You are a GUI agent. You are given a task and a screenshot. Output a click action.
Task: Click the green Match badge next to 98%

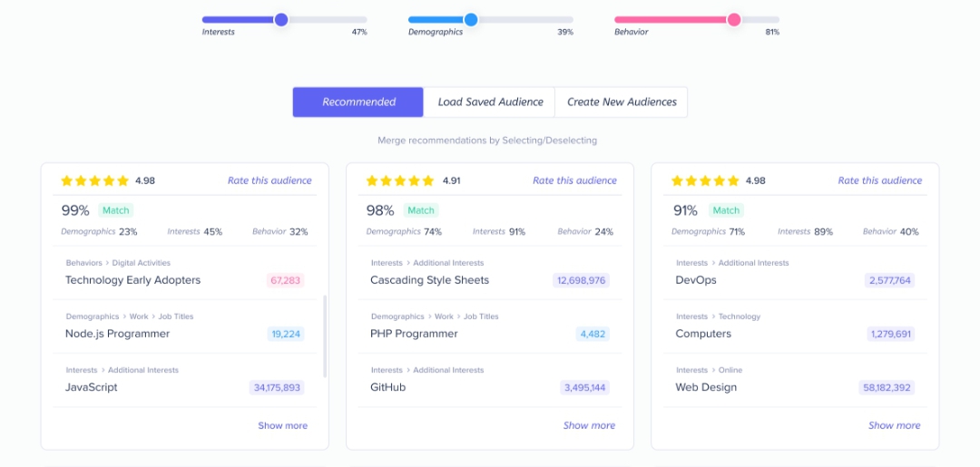pos(420,210)
